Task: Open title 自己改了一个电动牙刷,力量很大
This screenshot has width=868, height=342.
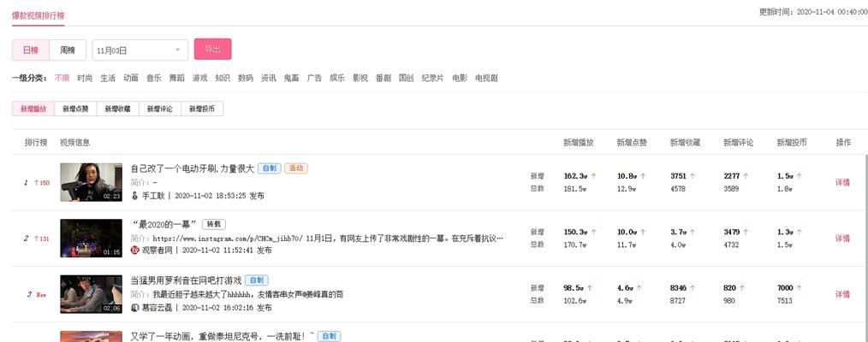Action: tap(193, 168)
